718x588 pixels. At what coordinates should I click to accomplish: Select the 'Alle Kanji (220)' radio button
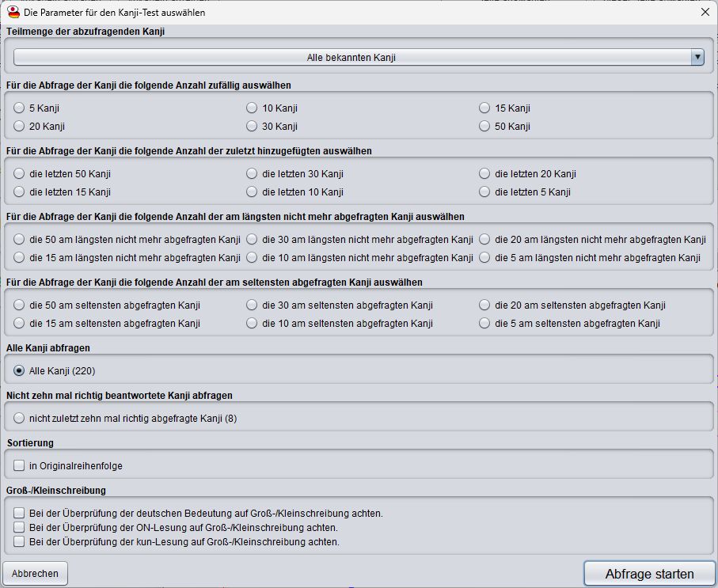pyautogui.click(x=20, y=370)
